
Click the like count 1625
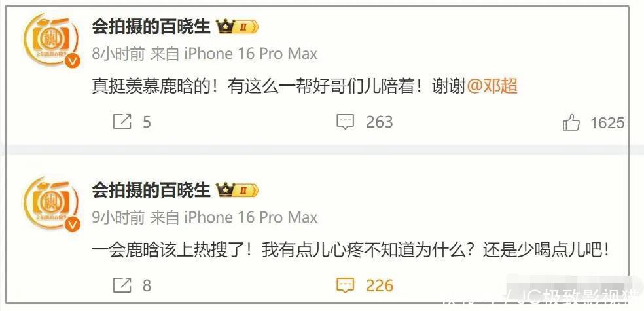coord(607,123)
